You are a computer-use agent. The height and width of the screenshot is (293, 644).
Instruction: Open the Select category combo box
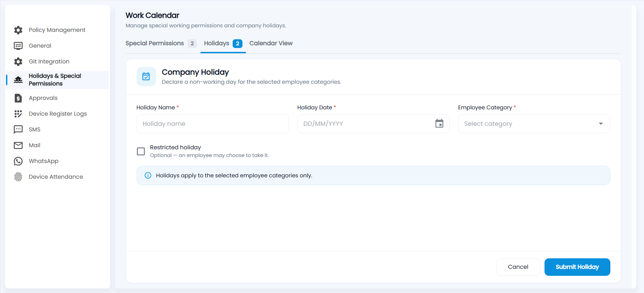point(534,124)
